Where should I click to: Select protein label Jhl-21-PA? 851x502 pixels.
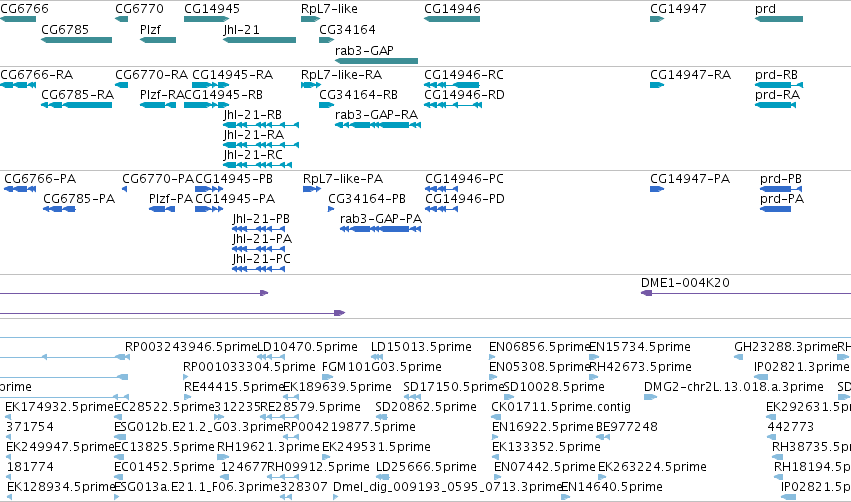[x=262, y=239]
